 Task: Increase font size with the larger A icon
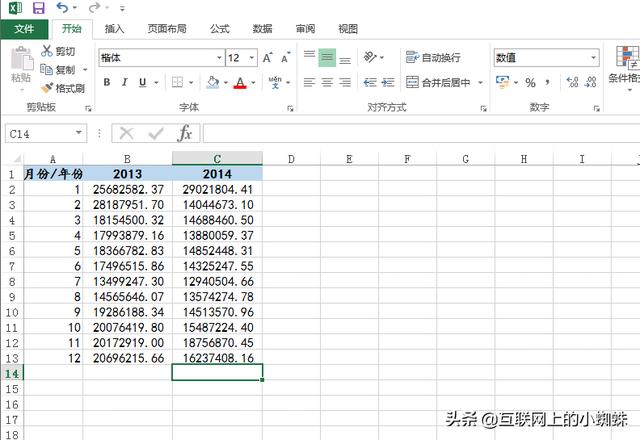pos(267,58)
